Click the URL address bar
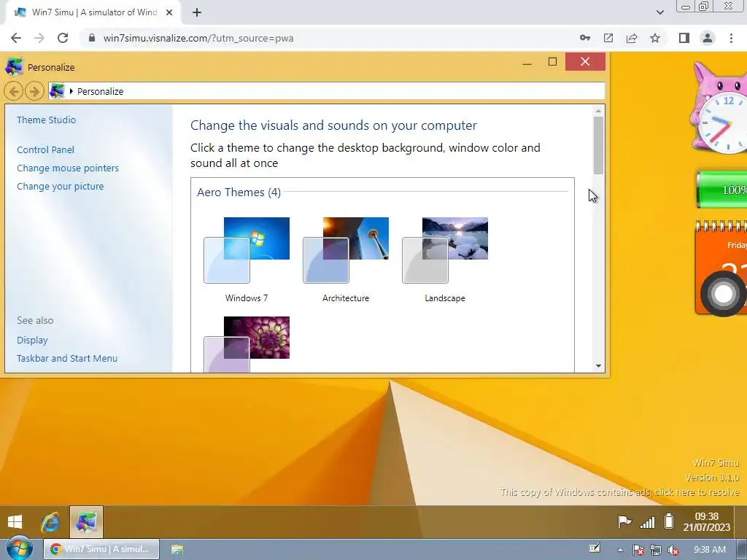 pyautogui.click(x=329, y=38)
